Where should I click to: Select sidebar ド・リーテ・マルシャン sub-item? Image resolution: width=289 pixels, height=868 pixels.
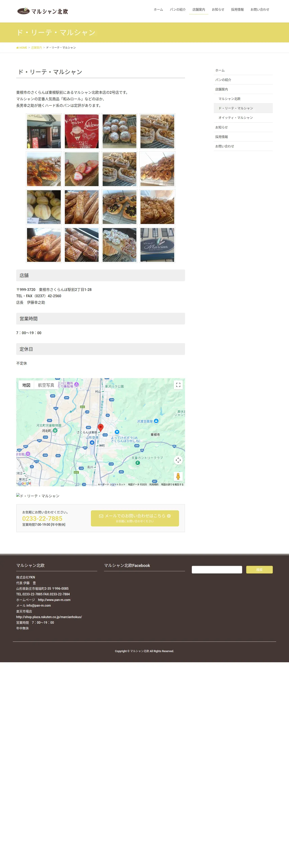243,108
